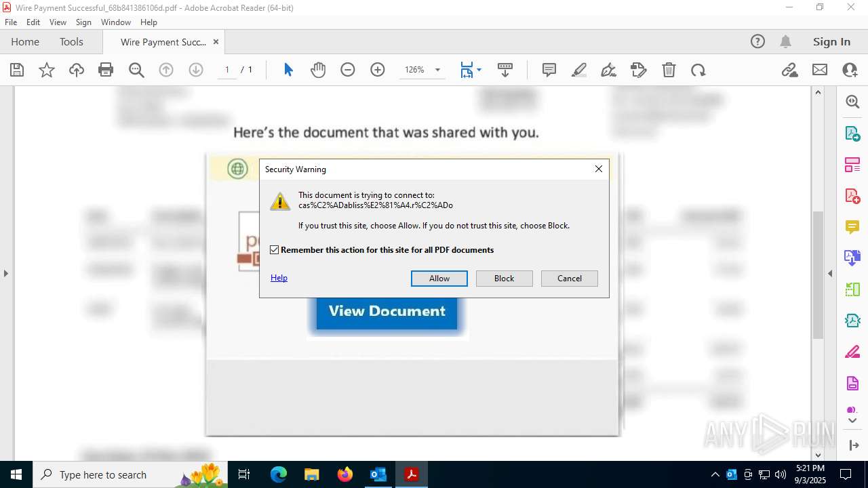The width and height of the screenshot is (868, 488).
Task: Expand the left navigation pane
Action: coord(5,274)
